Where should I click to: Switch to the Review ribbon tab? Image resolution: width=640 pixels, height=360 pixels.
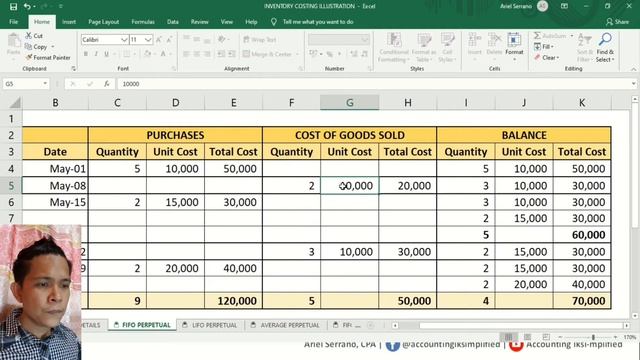pyautogui.click(x=199, y=22)
